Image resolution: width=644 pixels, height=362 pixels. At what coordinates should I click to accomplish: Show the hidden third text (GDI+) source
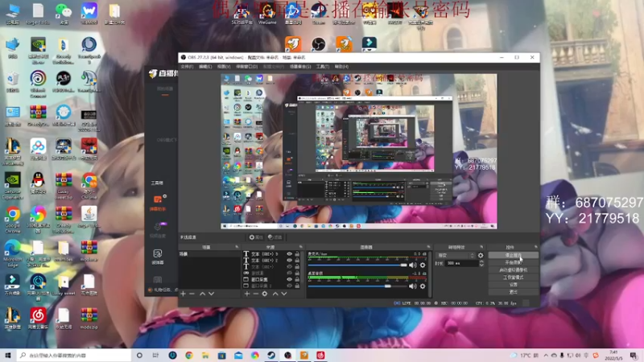(x=290, y=267)
